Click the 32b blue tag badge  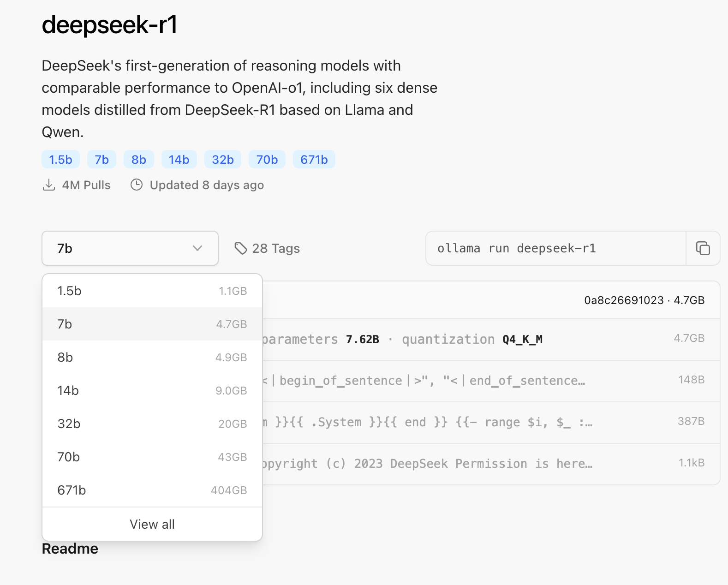click(x=223, y=160)
